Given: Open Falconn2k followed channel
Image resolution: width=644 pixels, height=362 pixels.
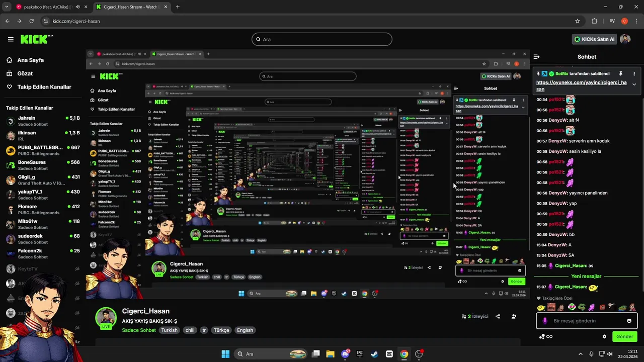Looking at the screenshot, I should (42, 253).
